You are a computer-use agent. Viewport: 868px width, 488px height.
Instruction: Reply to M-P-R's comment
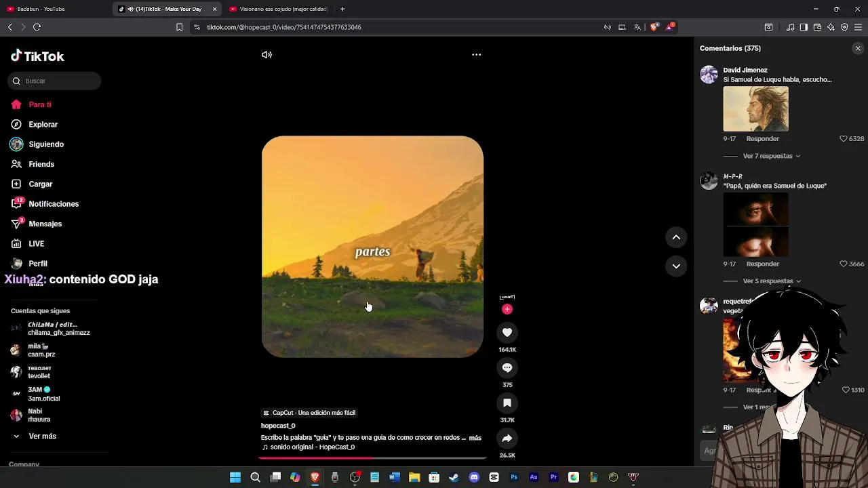point(762,264)
